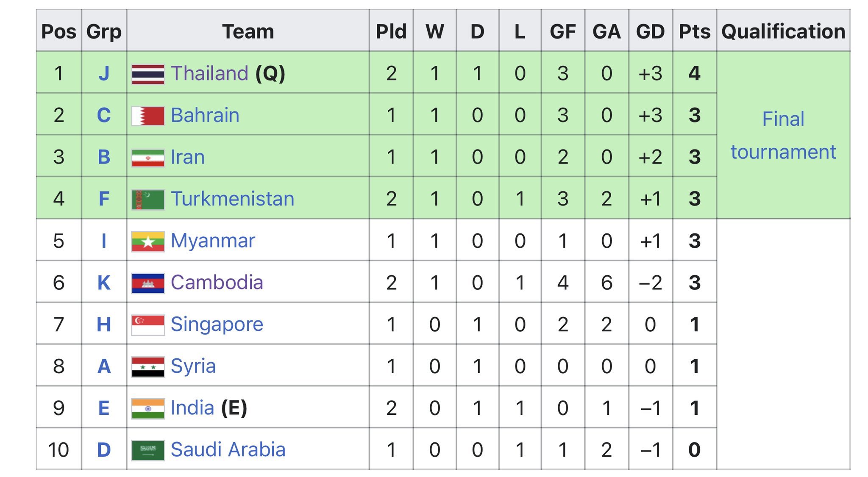The image size is (868, 477).
Task: Click the Singapore flag icon
Action: click(x=148, y=325)
